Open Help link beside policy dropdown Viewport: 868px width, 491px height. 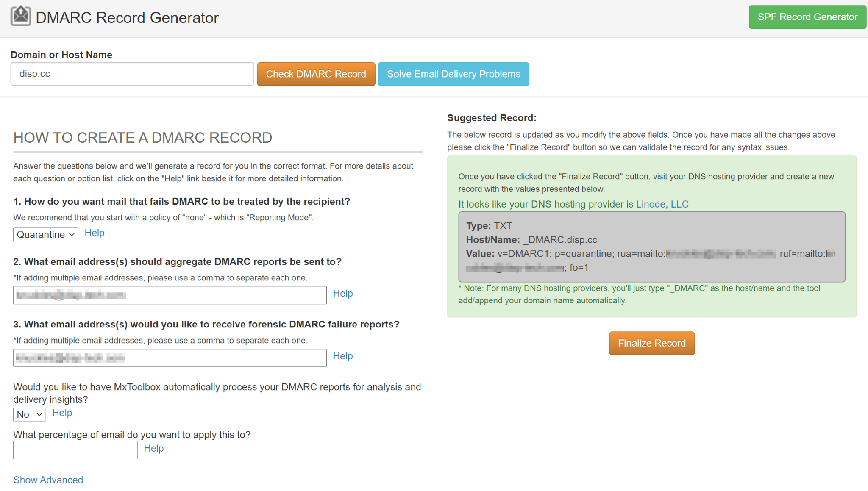(94, 233)
